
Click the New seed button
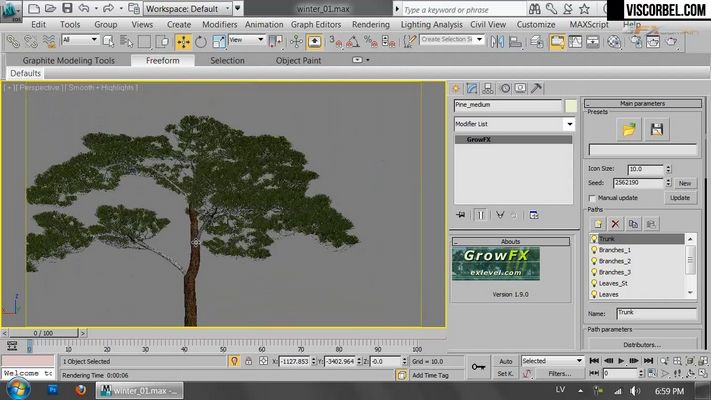point(685,183)
